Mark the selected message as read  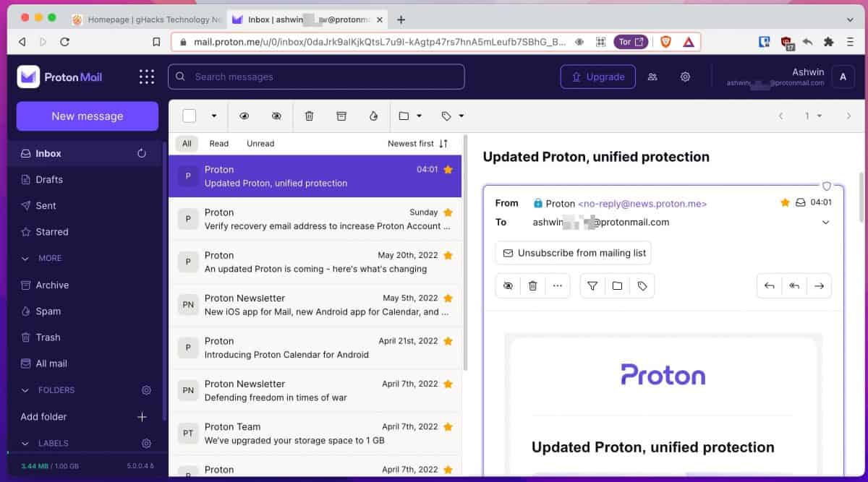244,116
